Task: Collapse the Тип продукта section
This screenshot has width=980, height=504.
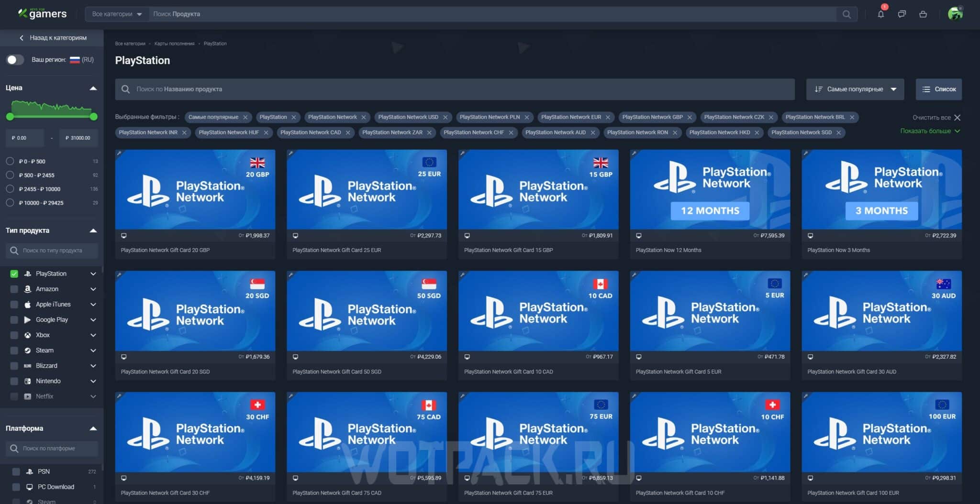Action: pos(93,230)
